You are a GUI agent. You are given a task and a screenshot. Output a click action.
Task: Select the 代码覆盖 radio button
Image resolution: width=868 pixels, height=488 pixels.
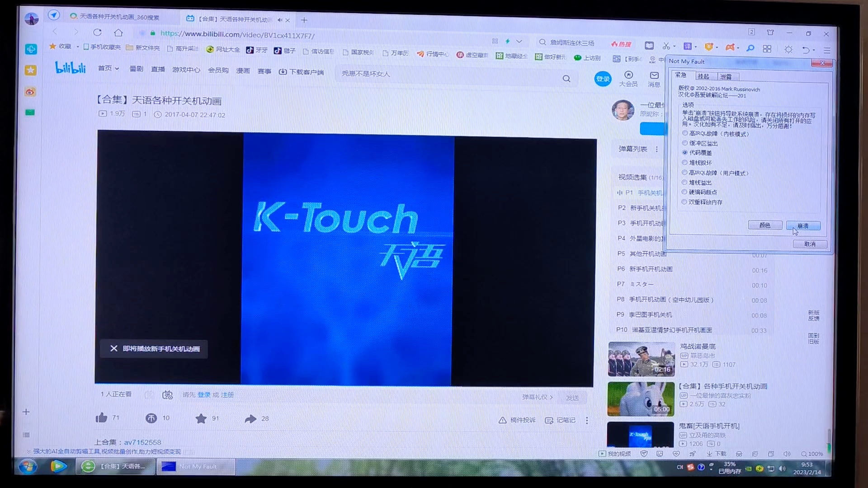tap(684, 153)
